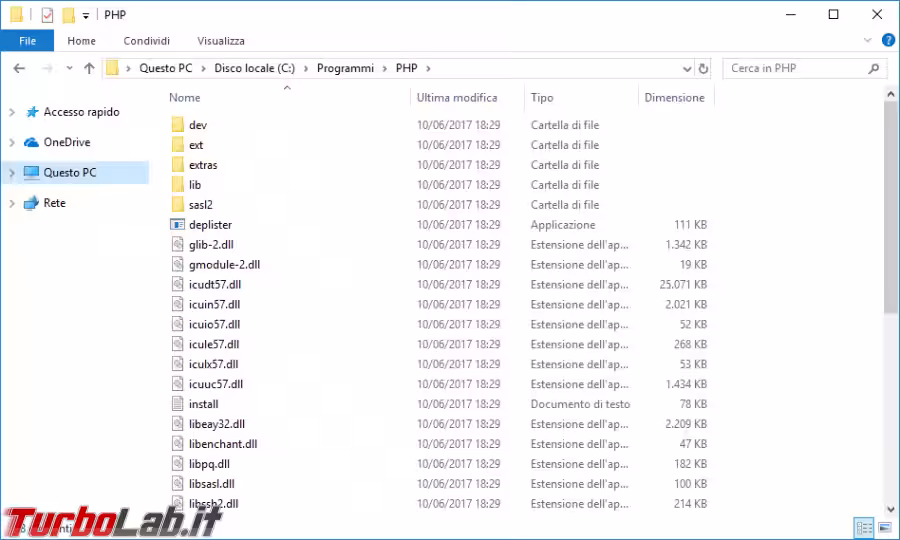900x540 pixels.
Task: Select OneDrive in navigation pane
Action: coord(67,142)
